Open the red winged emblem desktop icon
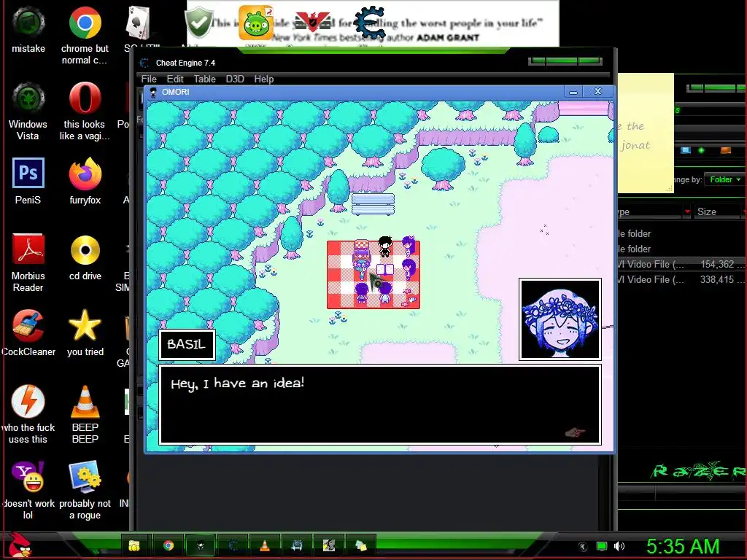This screenshot has height=560, width=747. 312,23
